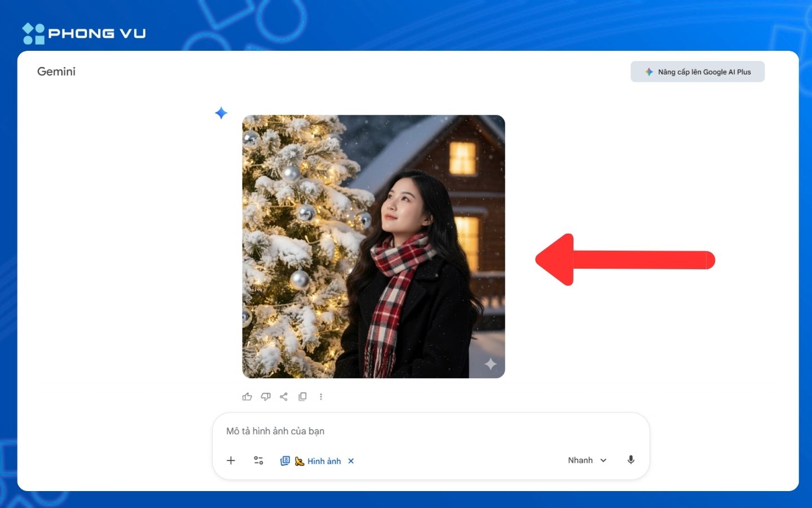The height and width of the screenshot is (508, 812).
Task: Click the thumbs down feedback icon
Action: 266,397
